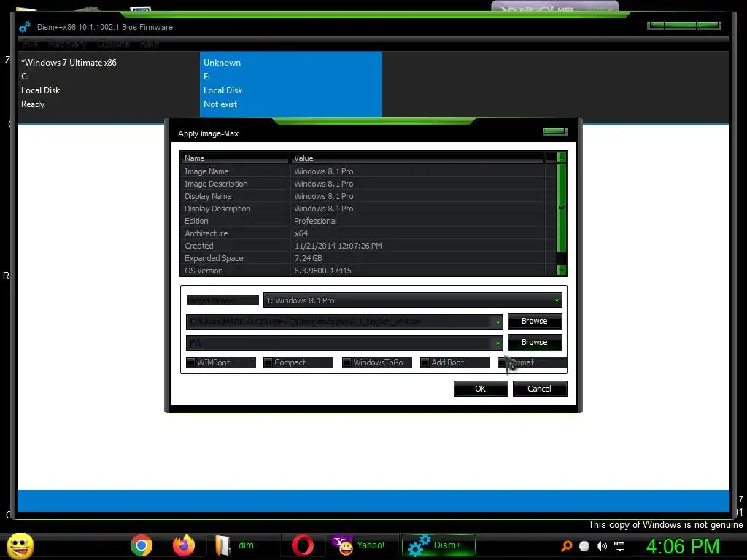The height and width of the screenshot is (560, 747).
Task: Select the Image Description row label
Action: click(x=216, y=184)
